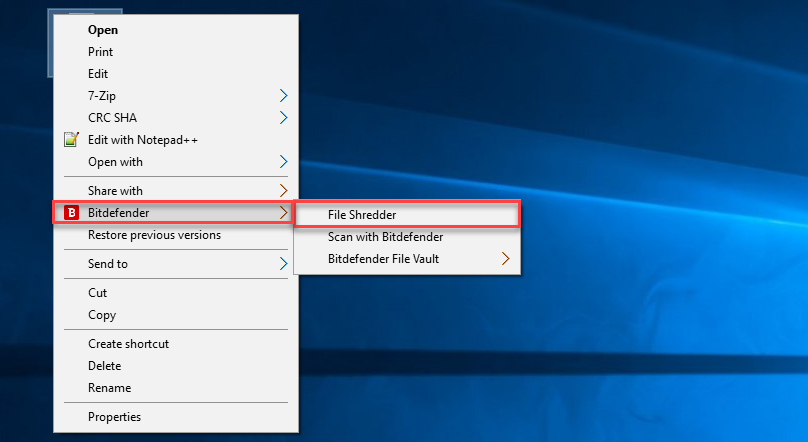Expand the Send to chevron
The height and width of the screenshot is (442, 808).
[x=283, y=264]
